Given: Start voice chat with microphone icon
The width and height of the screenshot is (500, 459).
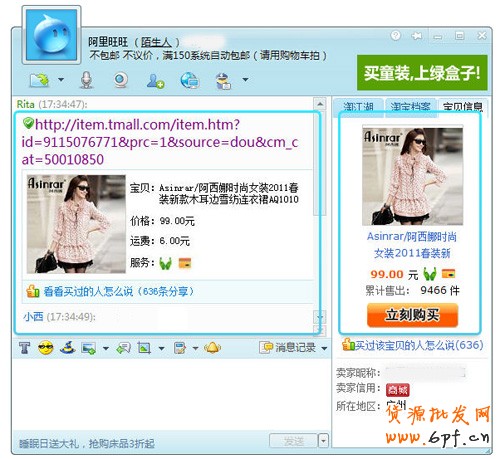Looking at the screenshot, I should [x=86, y=80].
